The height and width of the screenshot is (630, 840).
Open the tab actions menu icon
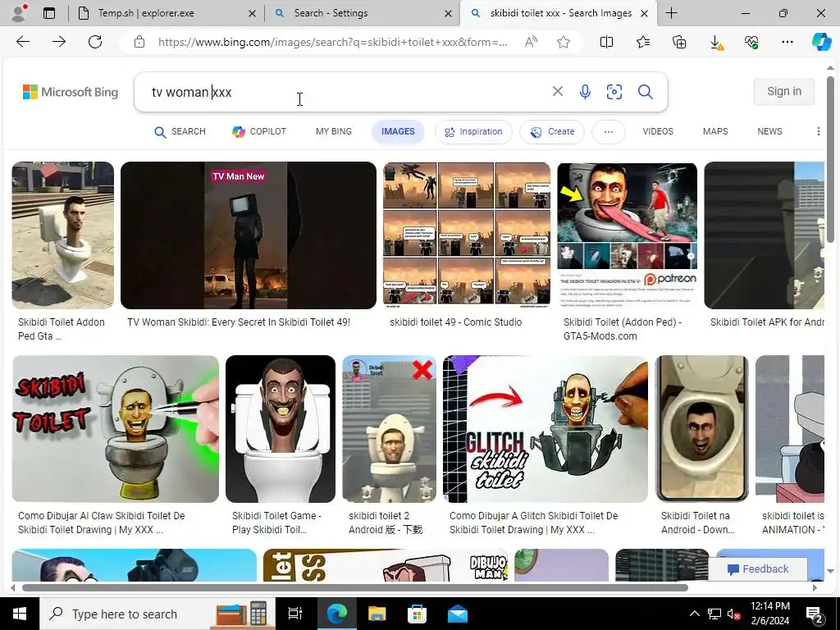[x=49, y=13]
